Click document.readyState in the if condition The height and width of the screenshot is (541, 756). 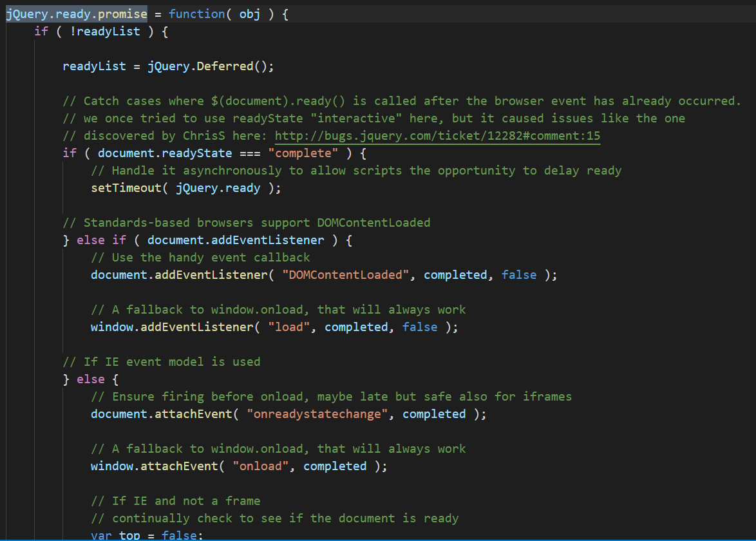165,153
